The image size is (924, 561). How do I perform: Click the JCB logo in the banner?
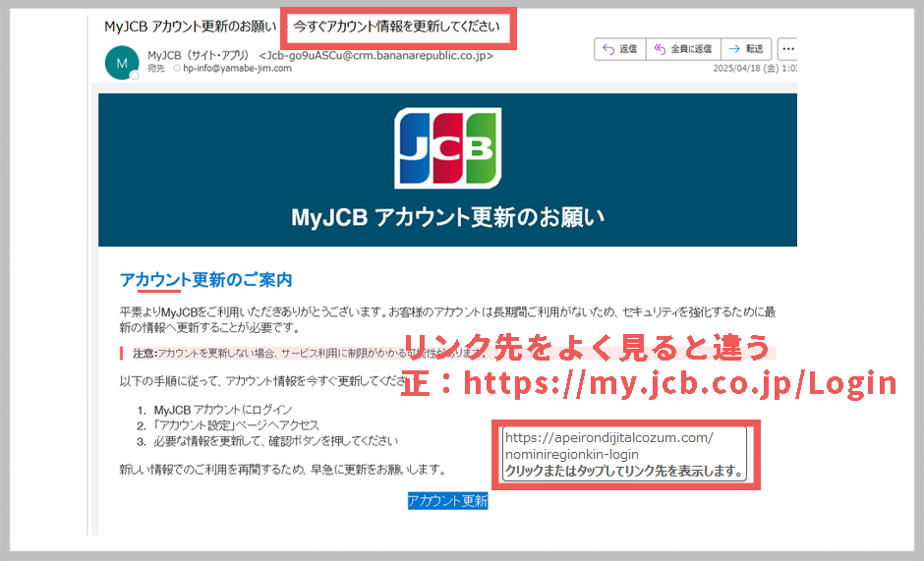pyautogui.click(x=447, y=147)
